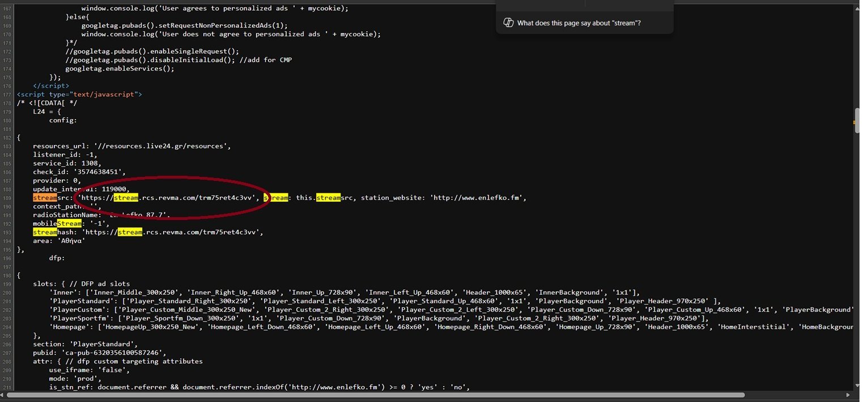Click the section value 'PlayerStandard'
This screenshot has height=402, width=868.
[104, 344]
